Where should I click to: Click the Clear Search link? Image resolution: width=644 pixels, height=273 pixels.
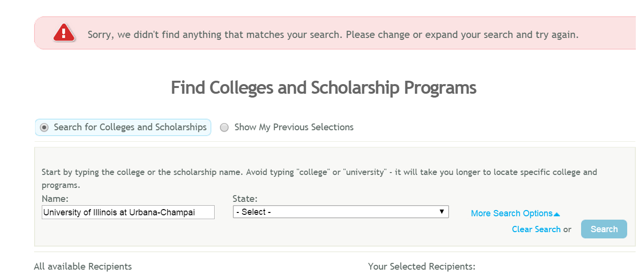pos(536,229)
